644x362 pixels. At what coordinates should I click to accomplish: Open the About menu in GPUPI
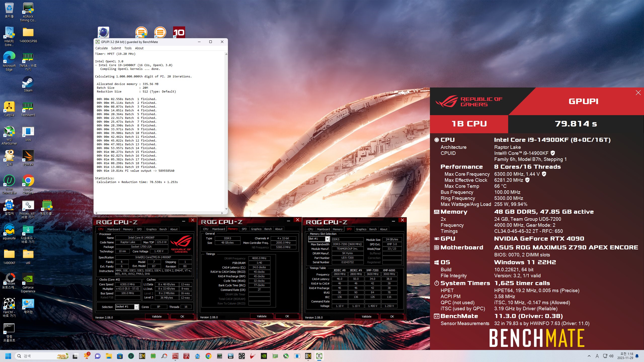click(139, 48)
